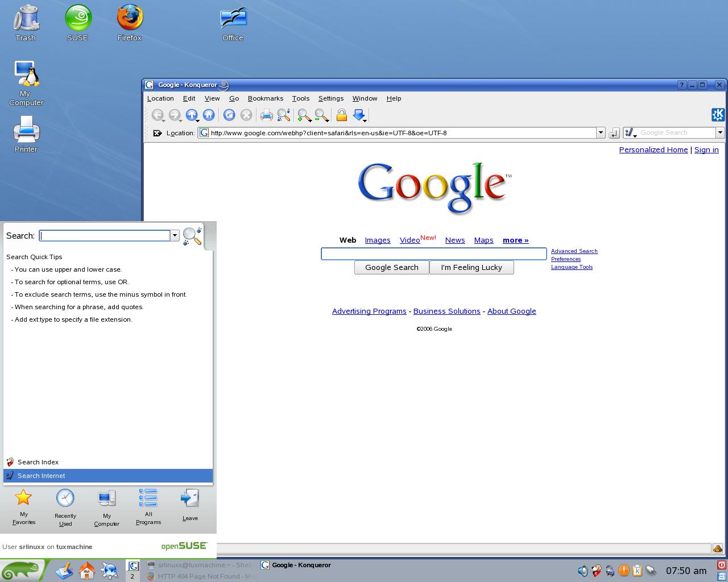The image size is (728, 582).
Task: Select Search Internet in start menu
Action: click(x=108, y=476)
